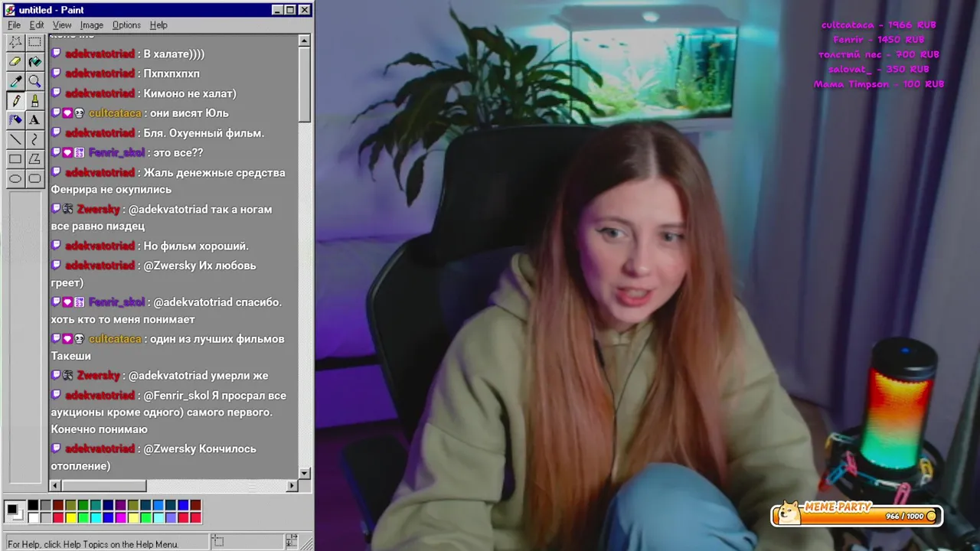Click cultcataca name in 'один из лучших фильмов'
The height and width of the screenshot is (551, 980).
[115, 339]
